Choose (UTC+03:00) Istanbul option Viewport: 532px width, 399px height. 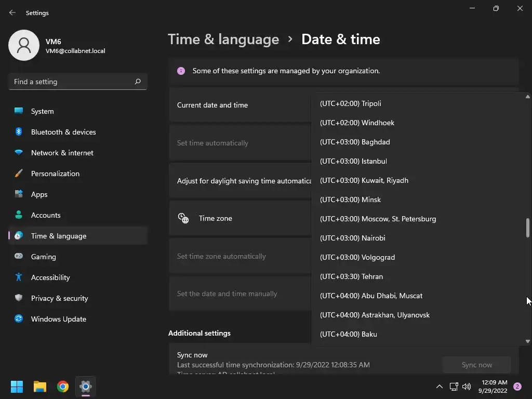[418, 161]
